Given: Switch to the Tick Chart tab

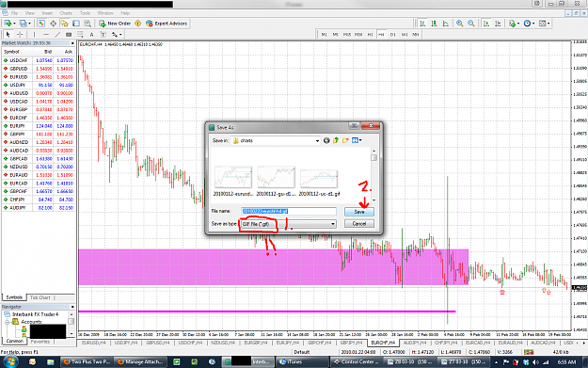Looking at the screenshot, I should coord(40,297).
